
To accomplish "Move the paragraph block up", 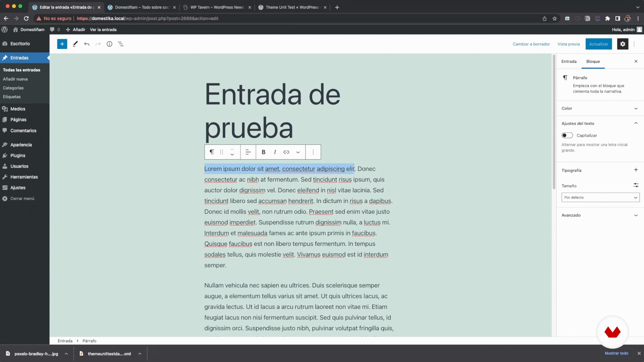I will 232,149.
